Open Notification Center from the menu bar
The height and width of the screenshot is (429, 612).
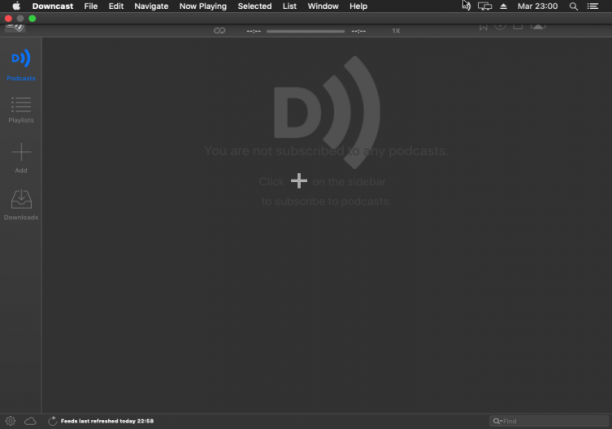(x=593, y=6)
